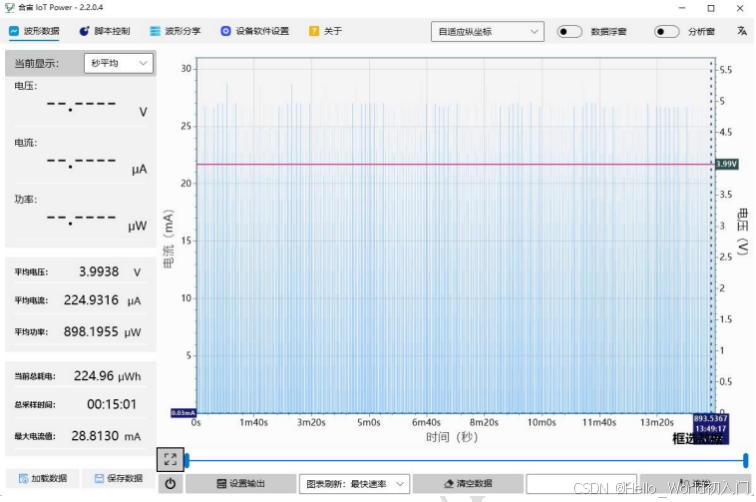Click the 当前总耗电 value 224.96

click(94, 376)
